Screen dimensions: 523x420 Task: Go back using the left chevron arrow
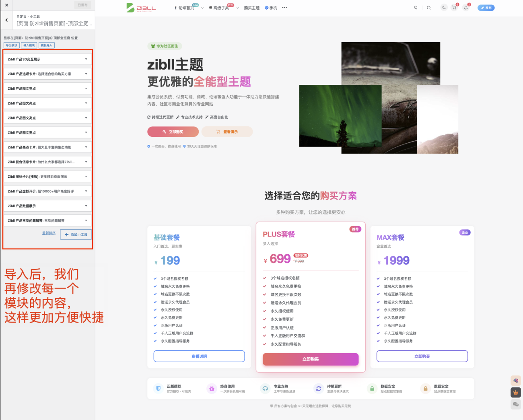pyautogui.click(x=6, y=20)
